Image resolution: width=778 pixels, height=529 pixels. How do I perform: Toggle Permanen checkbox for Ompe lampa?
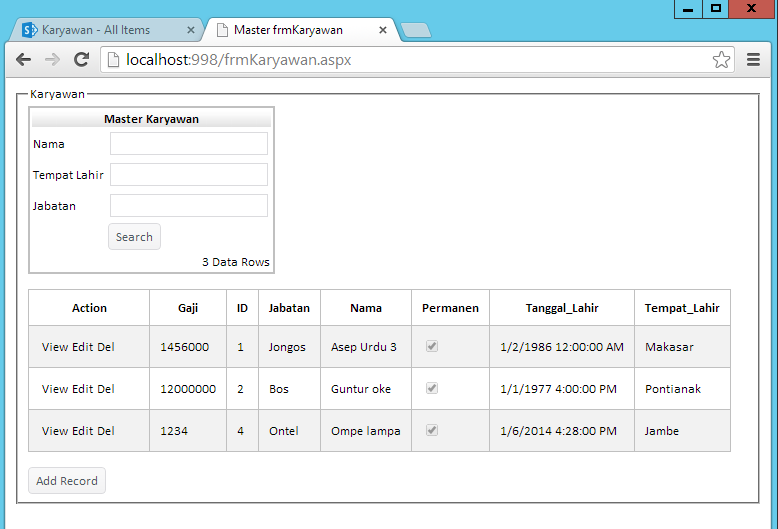pos(432,430)
